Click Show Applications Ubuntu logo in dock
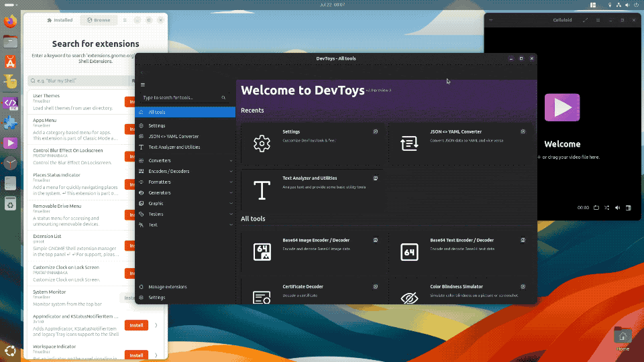This screenshot has height=362, width=644. (10, 351)
